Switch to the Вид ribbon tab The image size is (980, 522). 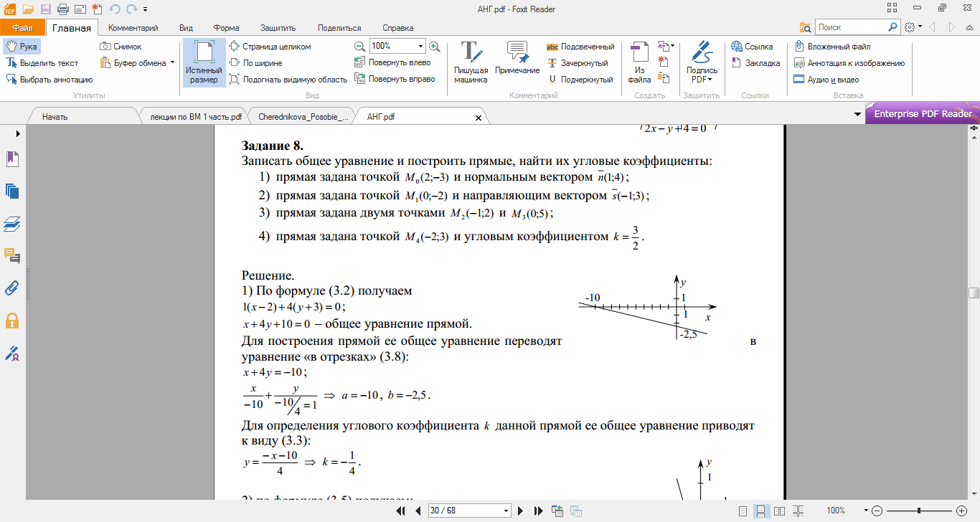click(186, 28)
